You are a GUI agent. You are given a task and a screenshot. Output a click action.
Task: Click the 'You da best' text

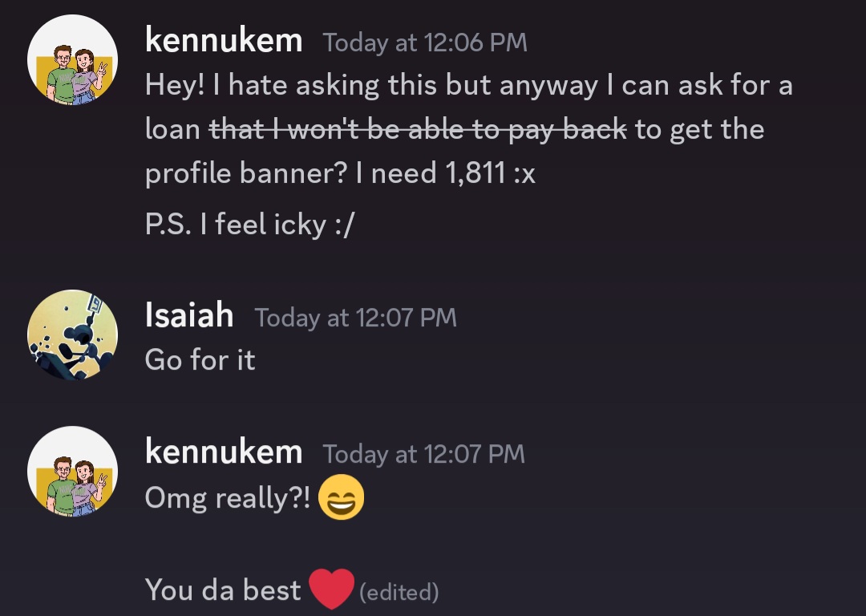pos(223,590)
